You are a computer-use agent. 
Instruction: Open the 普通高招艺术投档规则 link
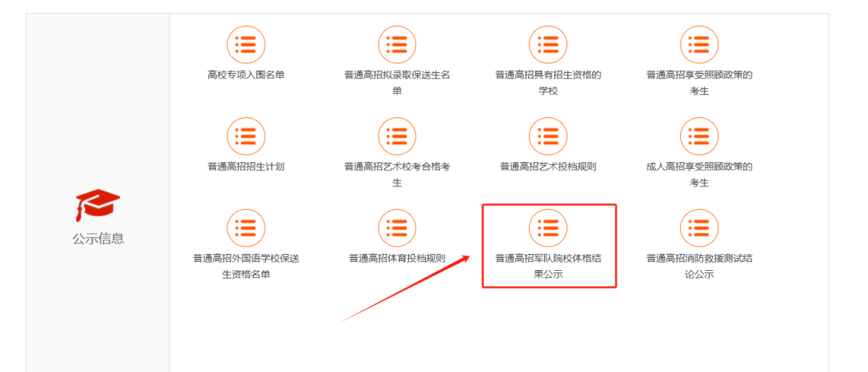[548, 166]
